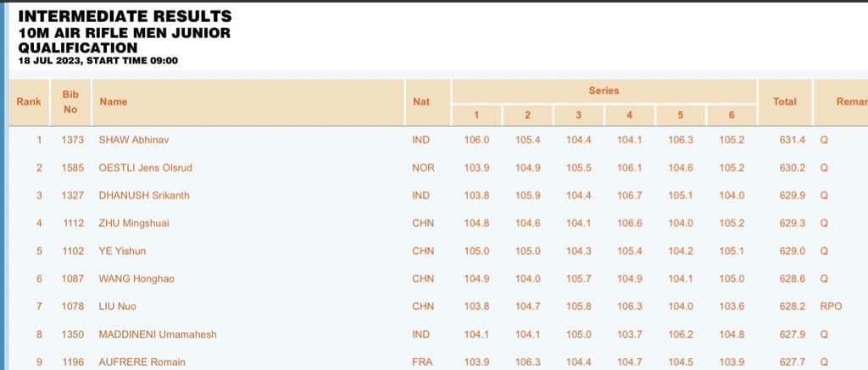Click ZHU Mingshuai's series 4 score 106.6
This screenshot has width=868, height=370.
[x=630, y=224]
